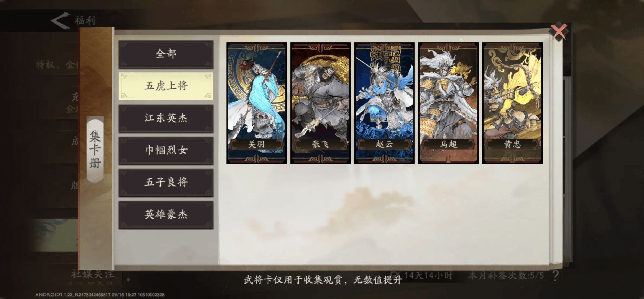The height and width of the screenshot is (299, 644).
Task: Open the question mark help icon
Action: pos(556,276)
